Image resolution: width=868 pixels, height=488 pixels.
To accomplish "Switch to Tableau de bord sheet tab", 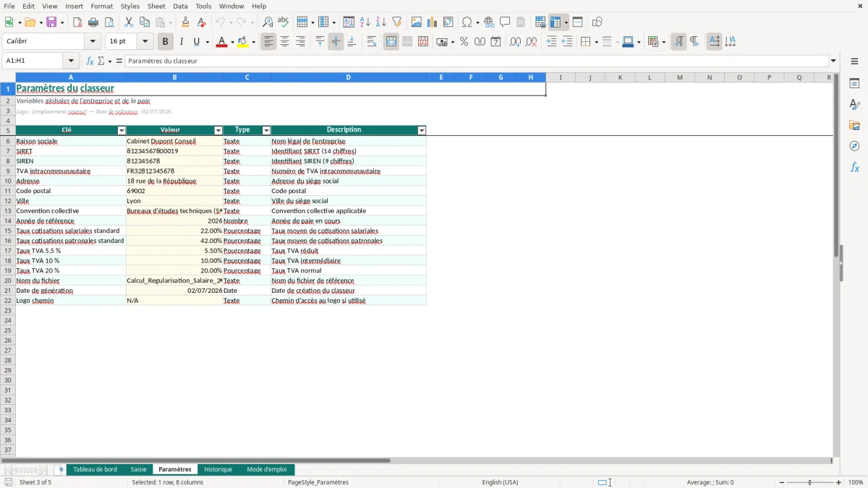I will (x=95, y=470).
